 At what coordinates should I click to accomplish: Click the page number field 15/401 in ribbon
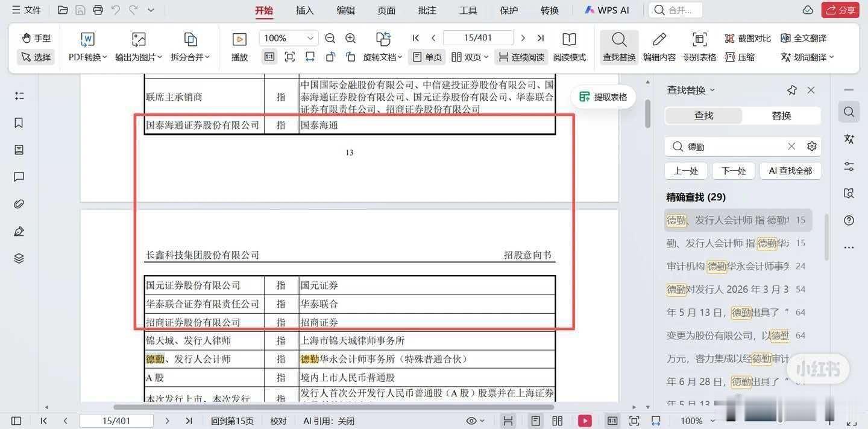(478, 38)
